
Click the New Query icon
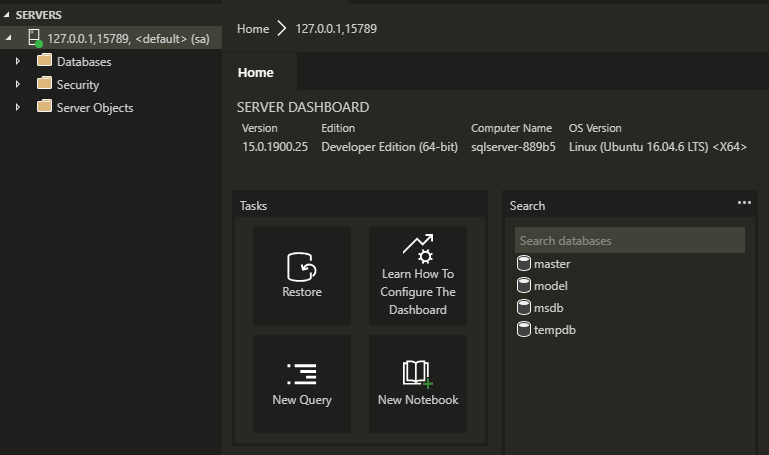pos(301,374)
